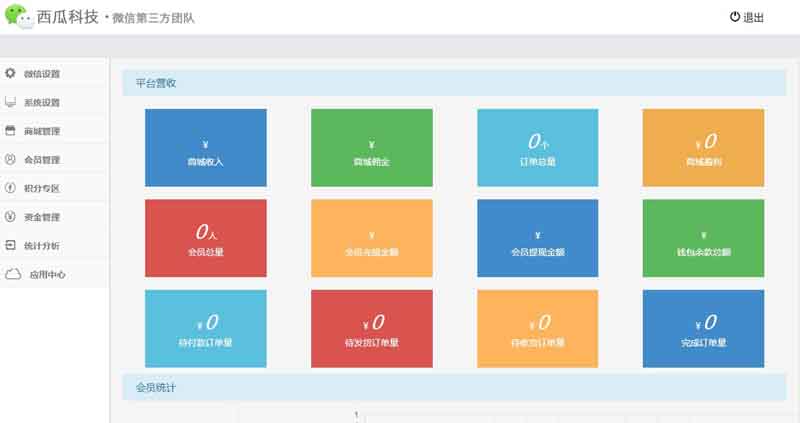Click the WeChat logo in header
This screenshot has width=800, height=423.
19,16
